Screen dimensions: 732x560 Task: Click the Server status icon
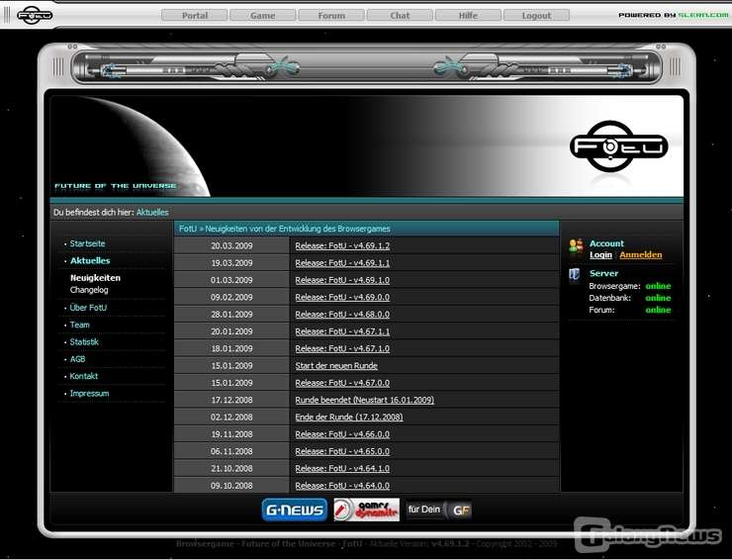pos(575,275)
